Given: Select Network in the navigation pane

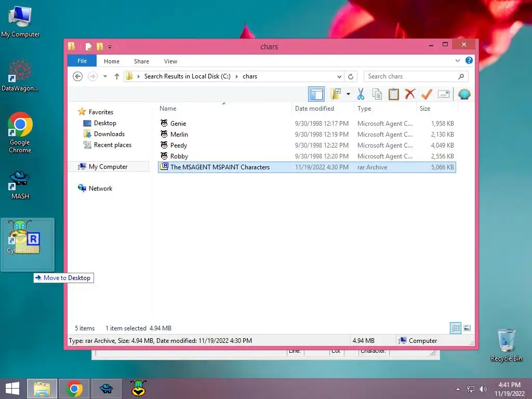Looking at the screenshot, I should (95, 188).
